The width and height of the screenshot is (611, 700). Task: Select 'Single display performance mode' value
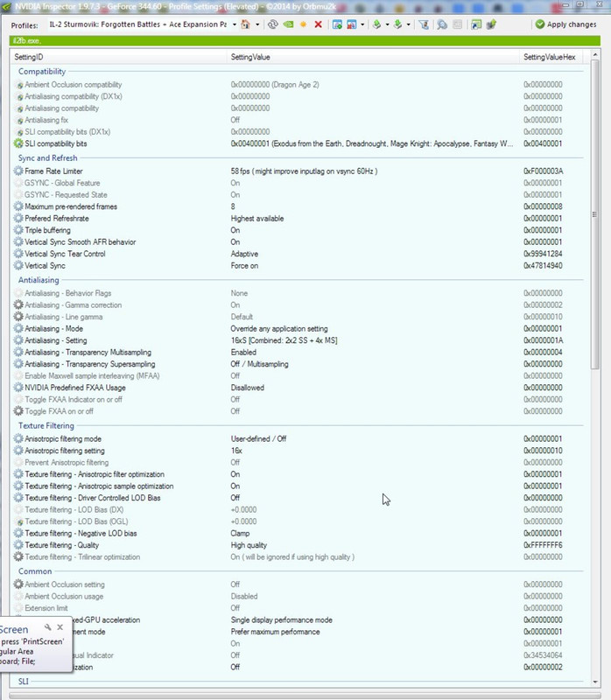(281, 619)
